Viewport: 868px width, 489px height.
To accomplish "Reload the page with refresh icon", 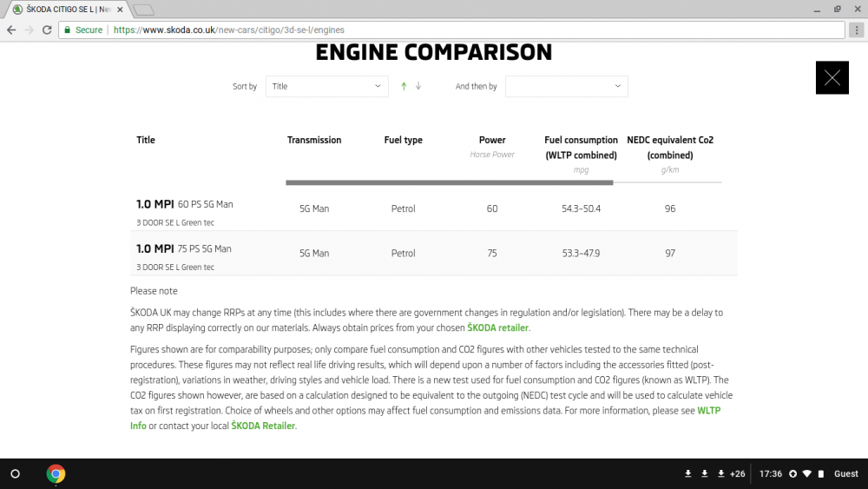I will pos(47,30).
